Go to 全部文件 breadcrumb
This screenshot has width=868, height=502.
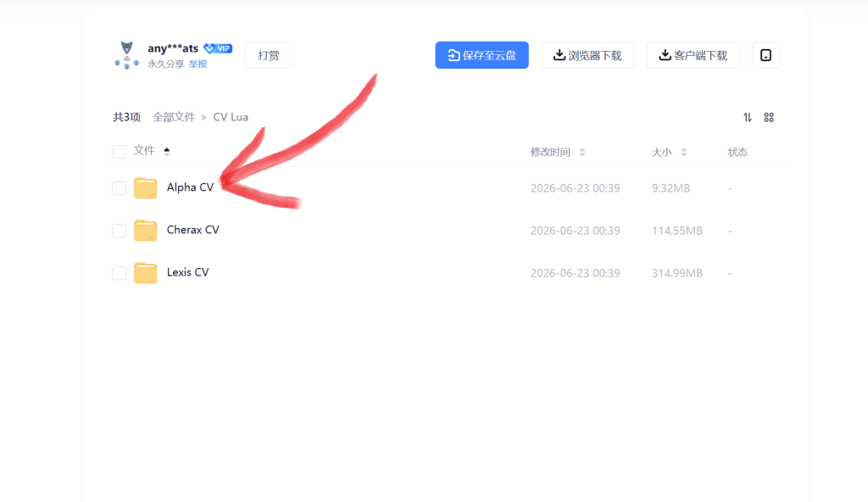[174, 117]
